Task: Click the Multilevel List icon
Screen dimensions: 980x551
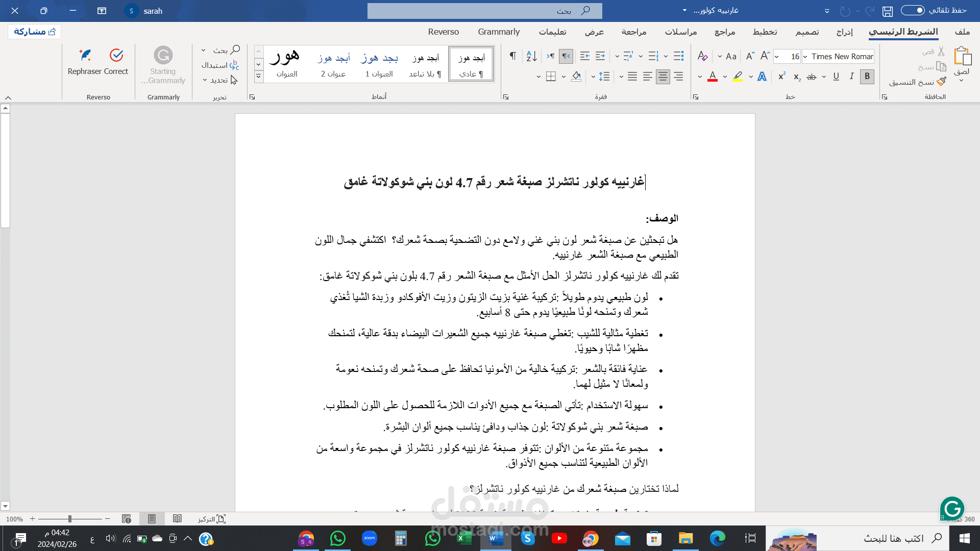Action: [x=628, y=56]
